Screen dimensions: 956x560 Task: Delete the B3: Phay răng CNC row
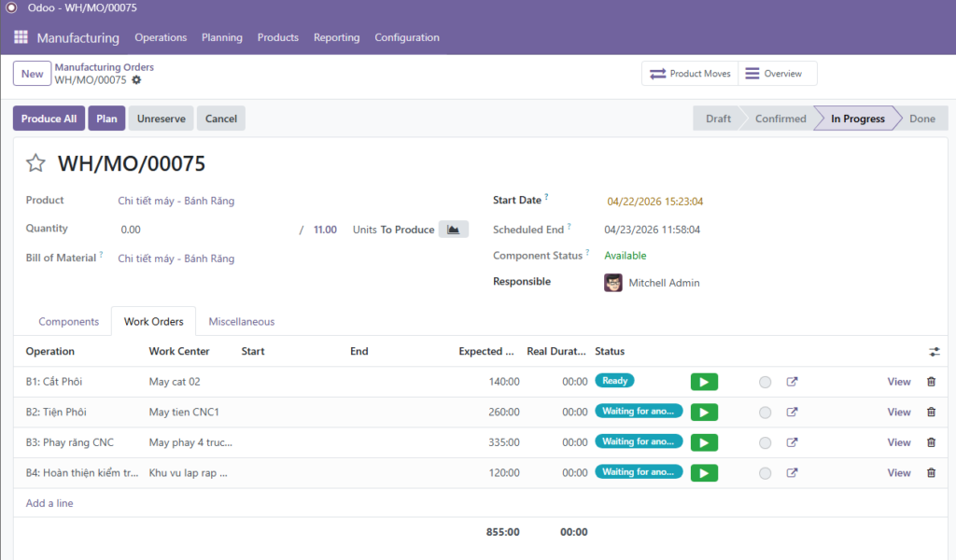(x=931, y=442)
